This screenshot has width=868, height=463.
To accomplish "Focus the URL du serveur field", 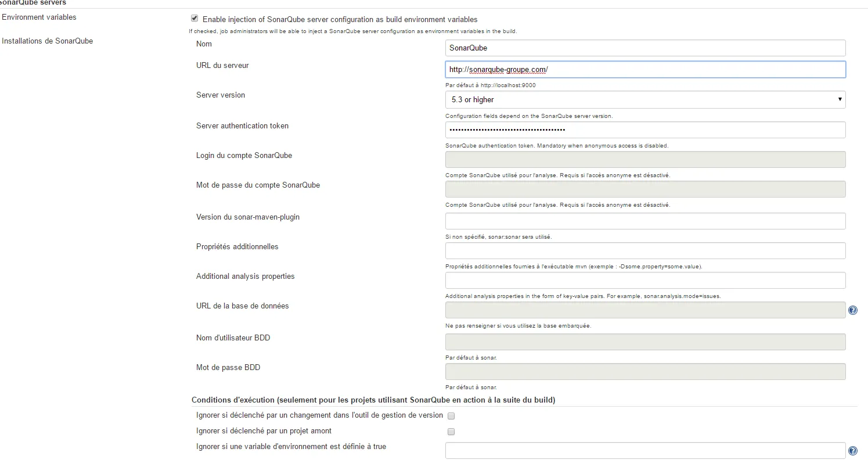I will coord(644,69).
